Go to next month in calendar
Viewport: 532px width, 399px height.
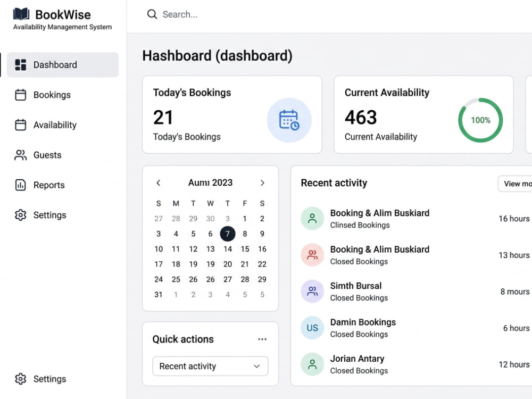262,183
